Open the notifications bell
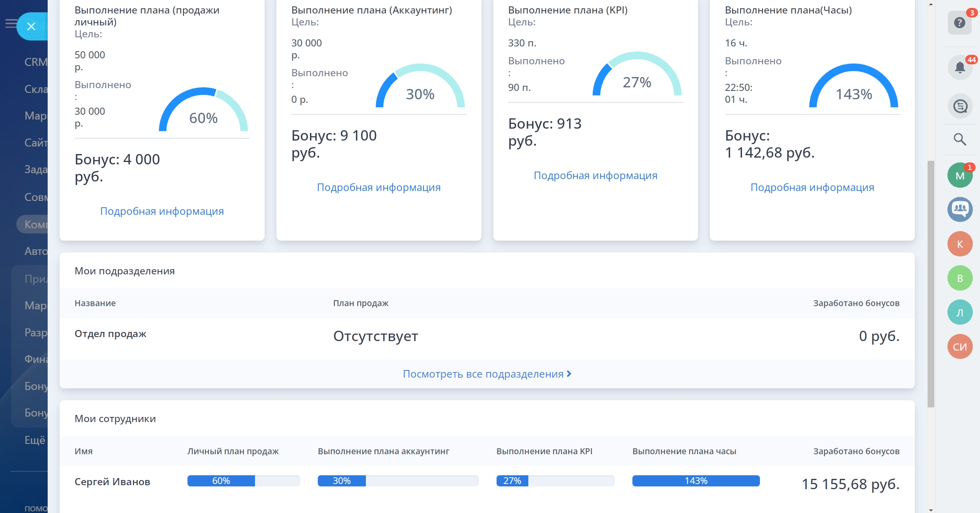The height and width of the screenshot is (513, 980). tap(960, 67)
